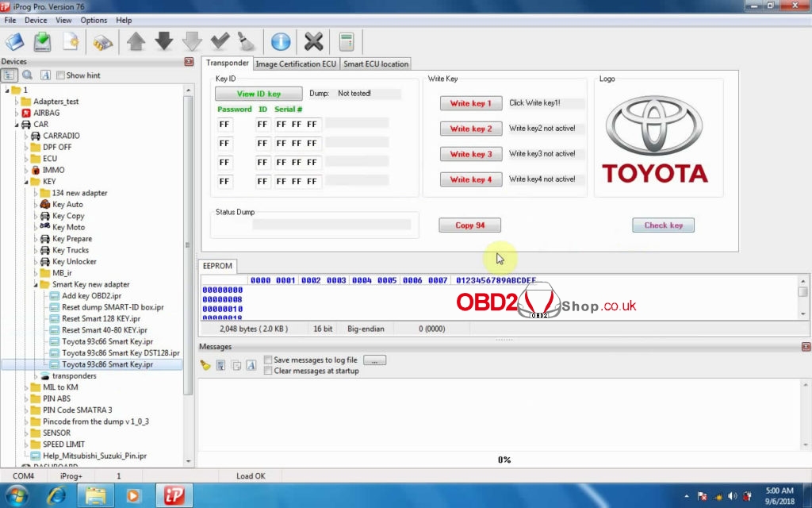Viewport: 812px width, 508px height.
Task: Click the View ID key button
Action: (259, 94)
